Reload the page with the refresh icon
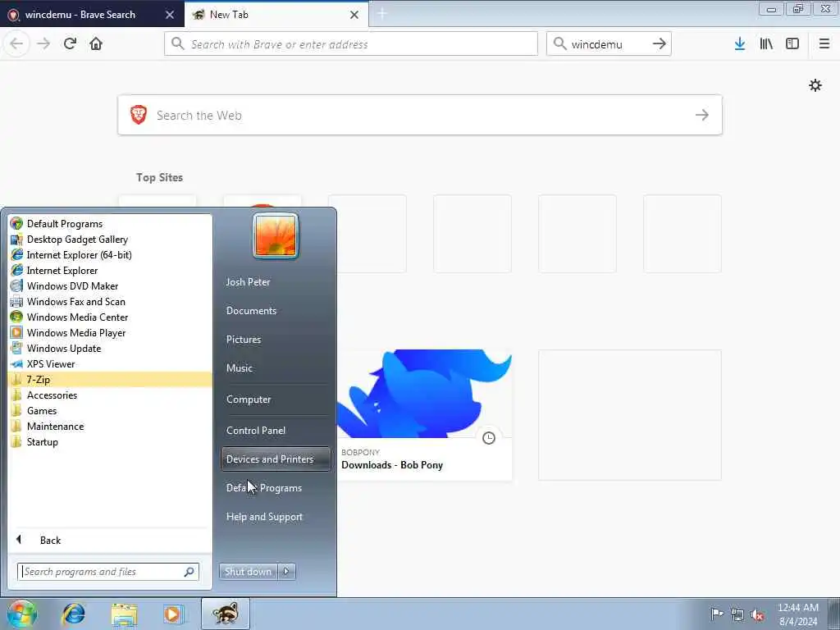This screenshot has height=630, width=840. tap(70, 44)
